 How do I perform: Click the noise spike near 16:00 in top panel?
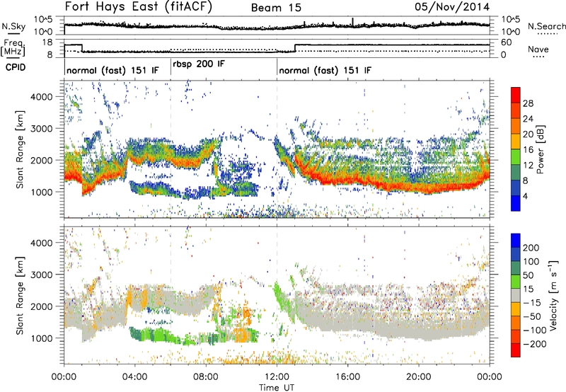(x=352, y=22)
